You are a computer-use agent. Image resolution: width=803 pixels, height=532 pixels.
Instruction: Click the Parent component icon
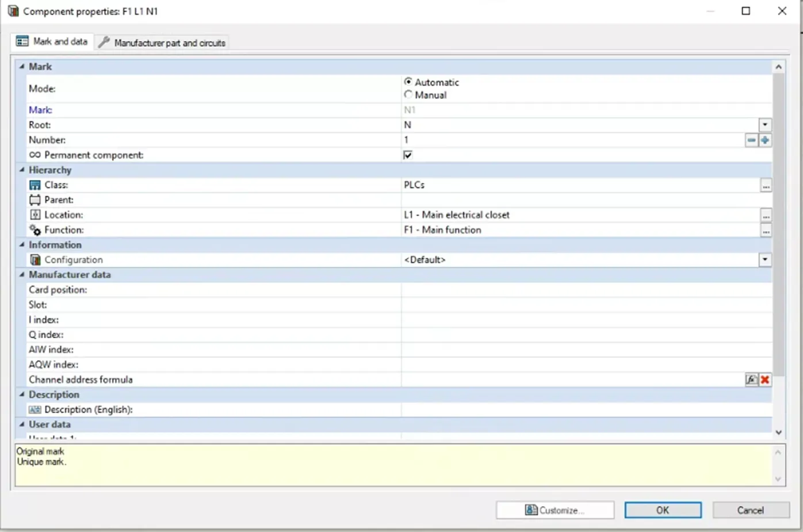coord(35,200)
